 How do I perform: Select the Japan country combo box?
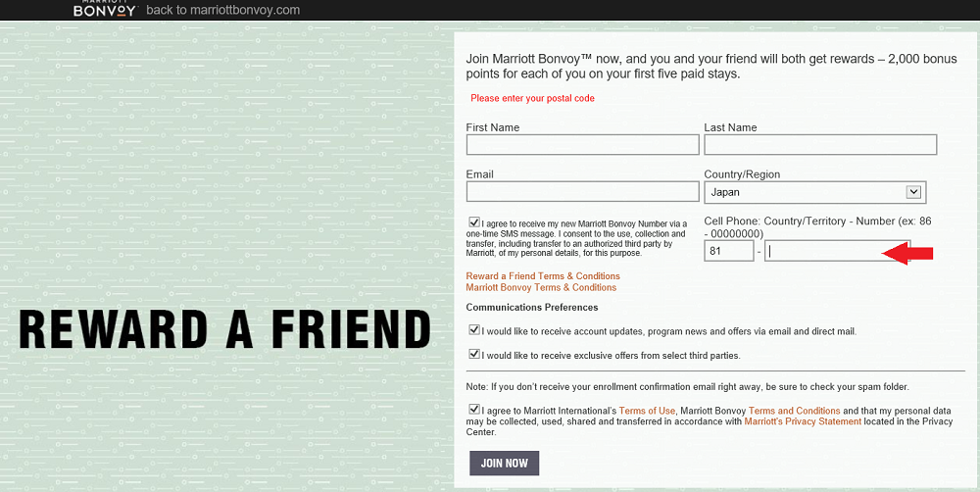[x=815, y=192]
